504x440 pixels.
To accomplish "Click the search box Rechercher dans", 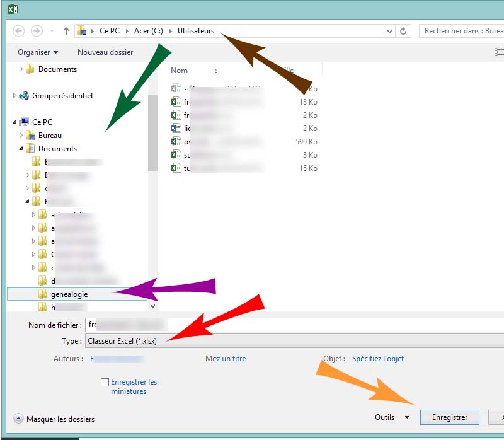I will point(462,31).
